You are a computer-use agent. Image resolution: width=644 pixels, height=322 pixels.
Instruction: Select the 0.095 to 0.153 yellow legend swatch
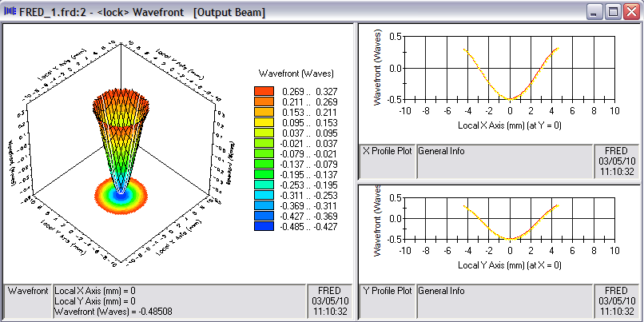tap(264, 124)
